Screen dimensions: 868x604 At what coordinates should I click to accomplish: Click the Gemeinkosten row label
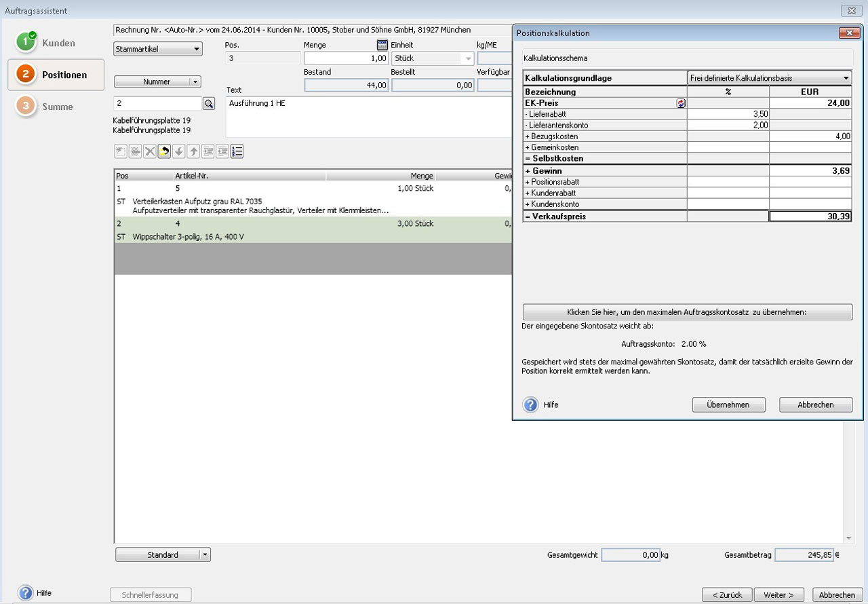[x=551, y=147]
